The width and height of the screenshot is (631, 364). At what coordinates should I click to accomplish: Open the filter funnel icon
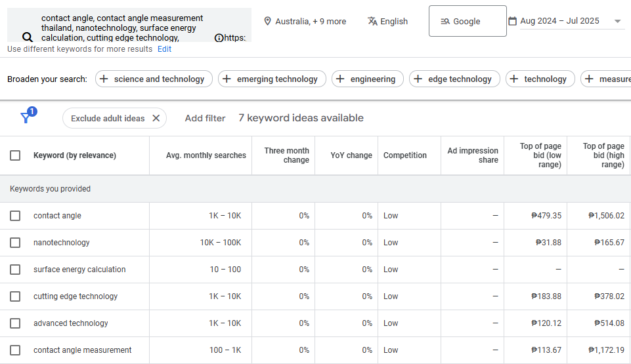coord(26,117)
